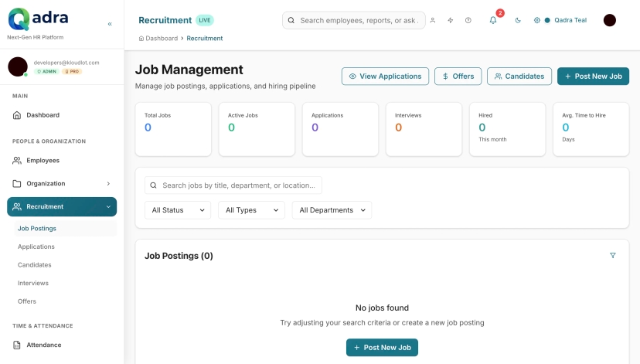Click the lightning bolt quick actions icon
Image resolution: width=640 pixels, height=364 pixels.
coord(451,20)
